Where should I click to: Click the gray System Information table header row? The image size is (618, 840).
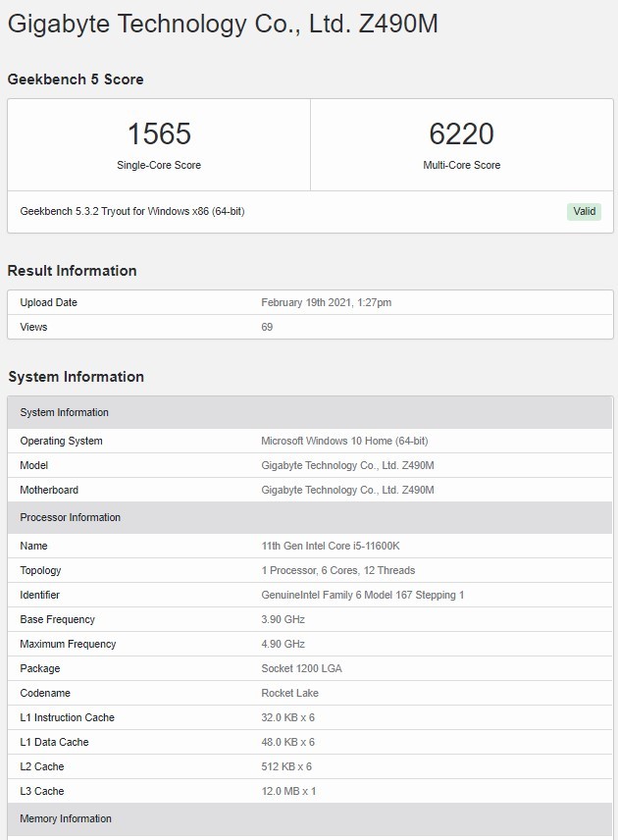[x=310, y=412]
